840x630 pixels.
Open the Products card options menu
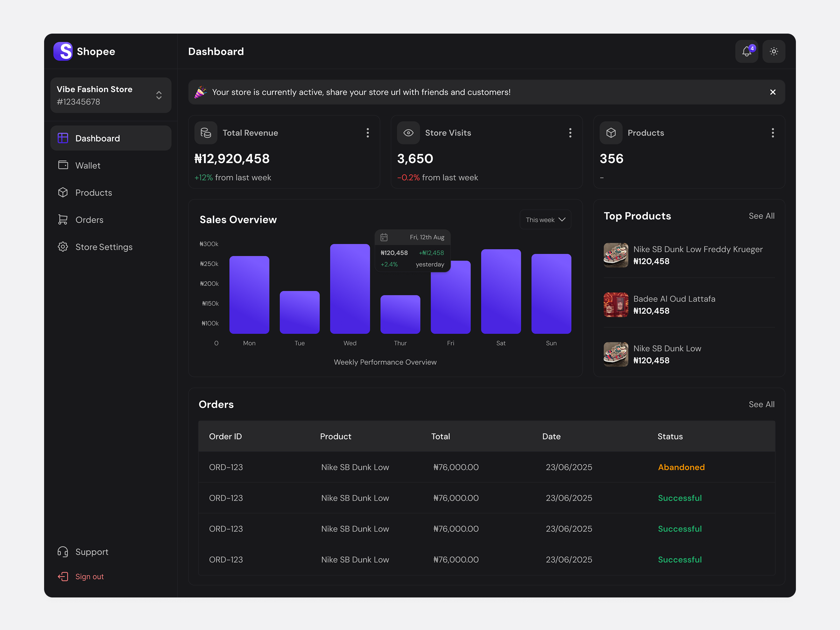tap(773, 133)
